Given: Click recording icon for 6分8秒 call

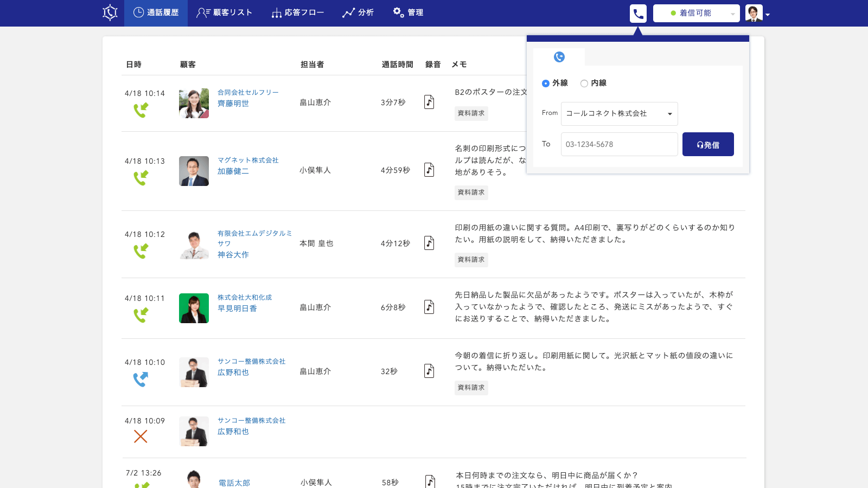Looking at the screenshot, I should click(429, 307).
